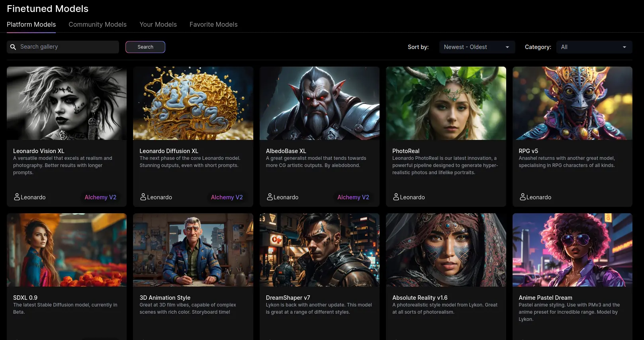Click the Search button
Image resolution: width=644 pixels, height=340 pixels.
tap(145, 47)
